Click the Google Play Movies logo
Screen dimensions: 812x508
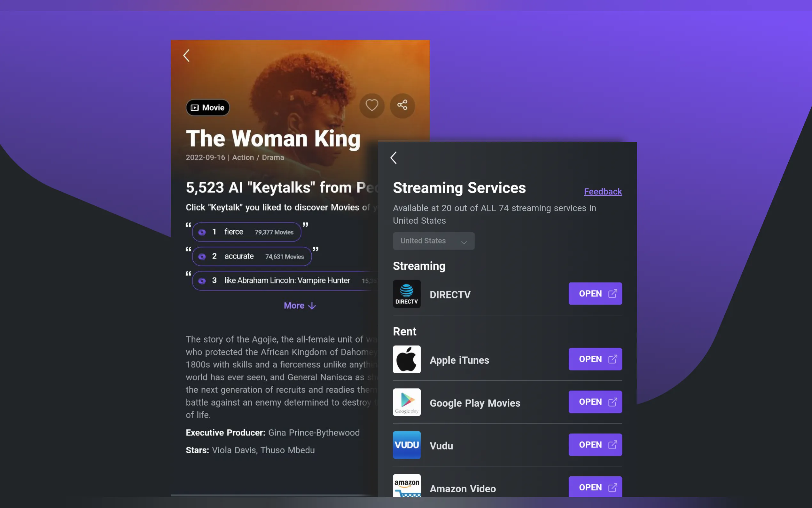coord(407,402)
